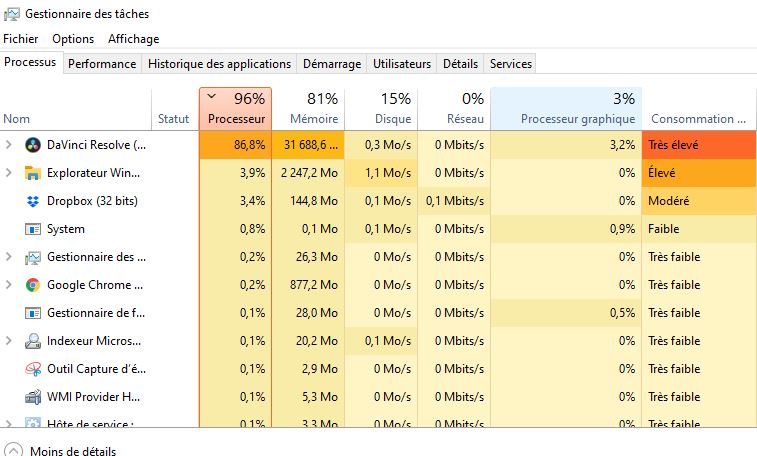This screenshot has width=757, height=456.
Task: Click the WMI Provider Host icon
Action: [x=32, y=397]
